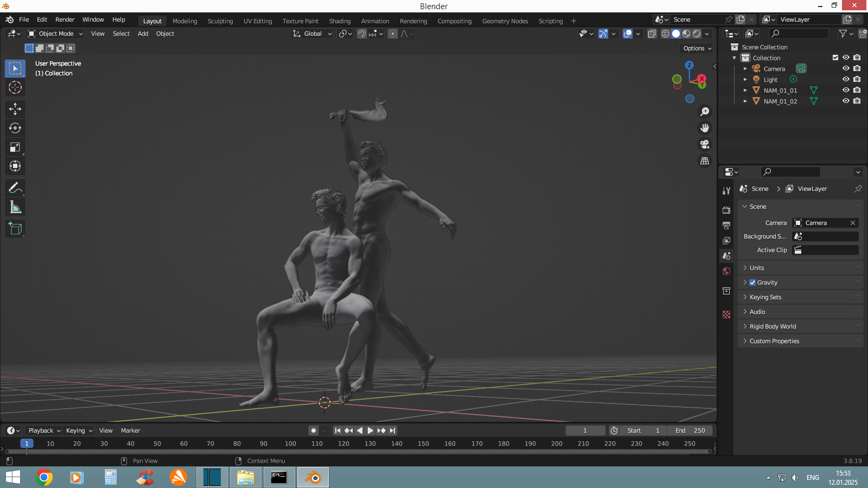Viewport: 868px width, 488px height.
Task: Switch to the Shading workspace tab
Action: click(x=340, y=21)
